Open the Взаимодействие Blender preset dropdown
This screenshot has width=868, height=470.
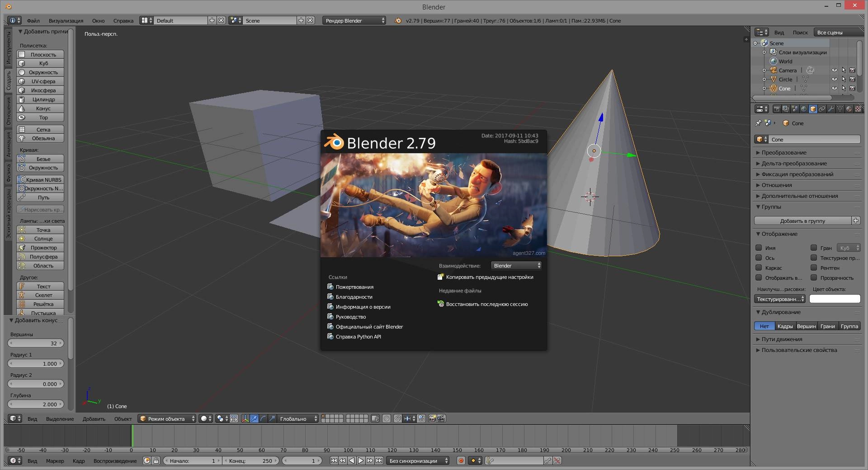516,266
